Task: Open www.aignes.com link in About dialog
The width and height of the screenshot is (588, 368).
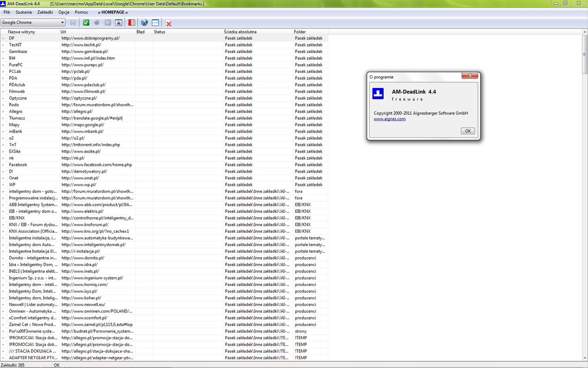Action: tap(390, 119)
